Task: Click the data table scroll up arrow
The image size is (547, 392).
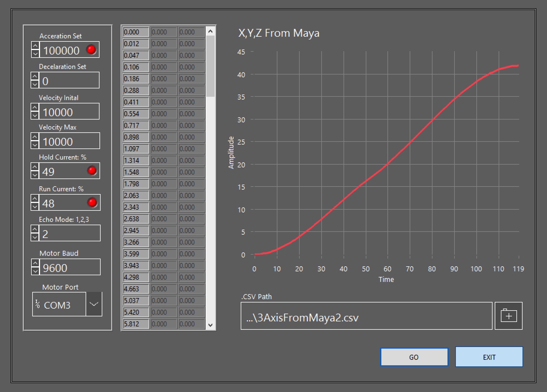Action: pos(210,31)
